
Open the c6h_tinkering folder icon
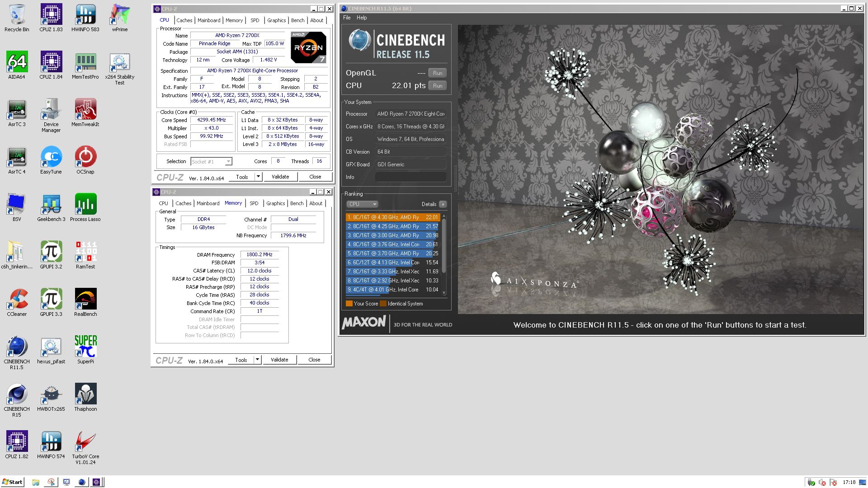pyautogui.click(x=17, y=255)
